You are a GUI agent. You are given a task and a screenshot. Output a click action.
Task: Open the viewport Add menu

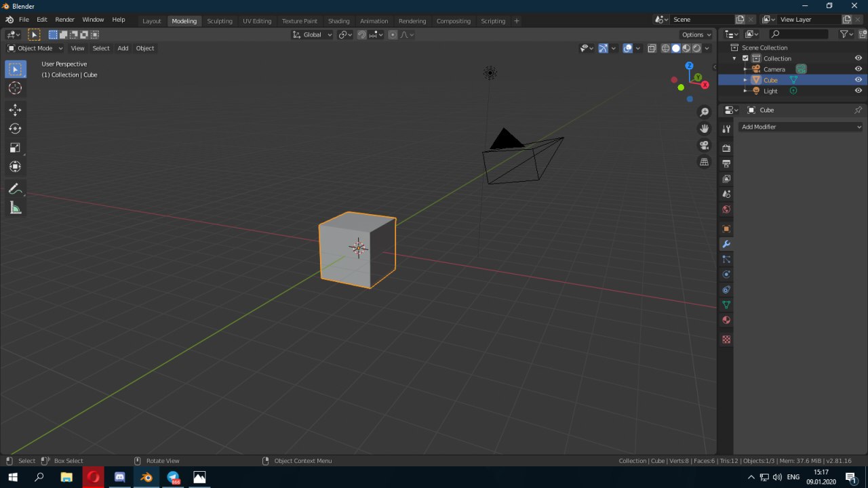tap(123, 48)
